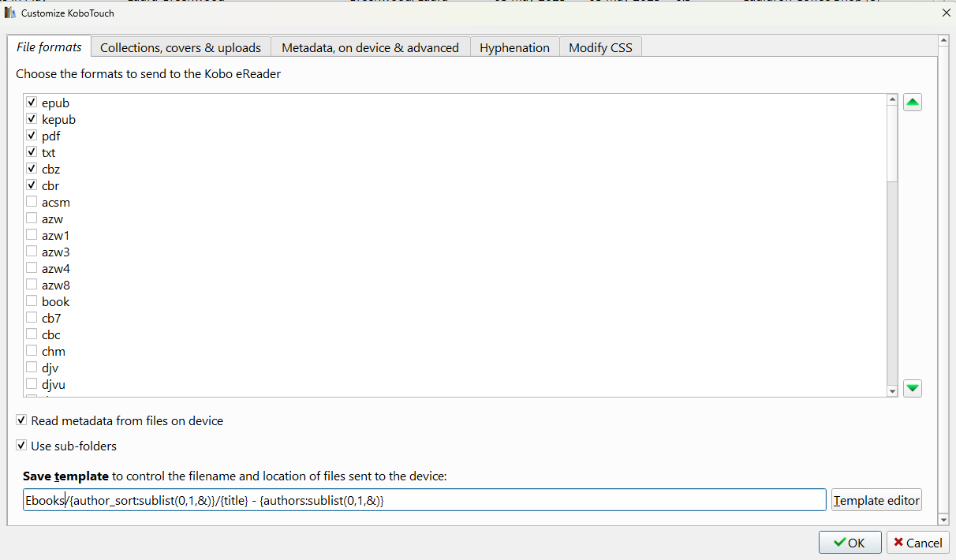Toggle the pdf format checkbox

pos(32,136)
